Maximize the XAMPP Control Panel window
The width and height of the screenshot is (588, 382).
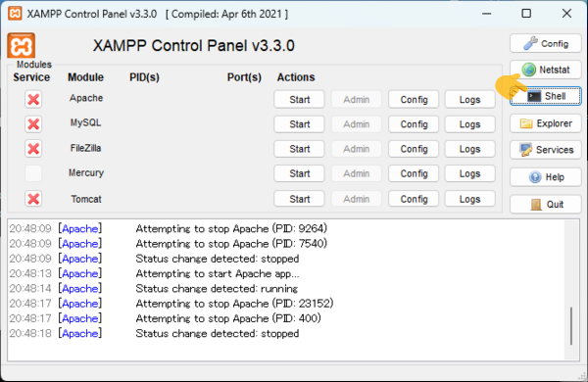526,14
